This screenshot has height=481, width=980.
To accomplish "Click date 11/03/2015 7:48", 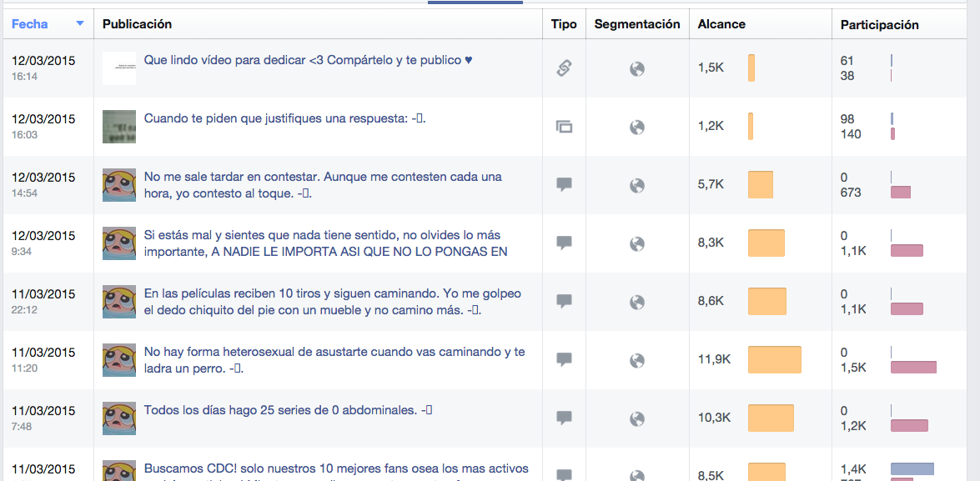I will click(43, 418).
